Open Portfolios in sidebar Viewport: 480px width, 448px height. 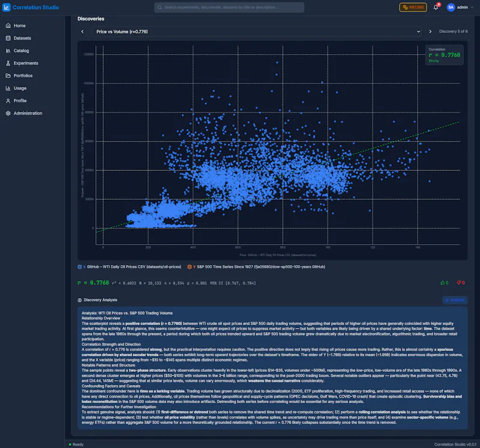pos(23,76)
